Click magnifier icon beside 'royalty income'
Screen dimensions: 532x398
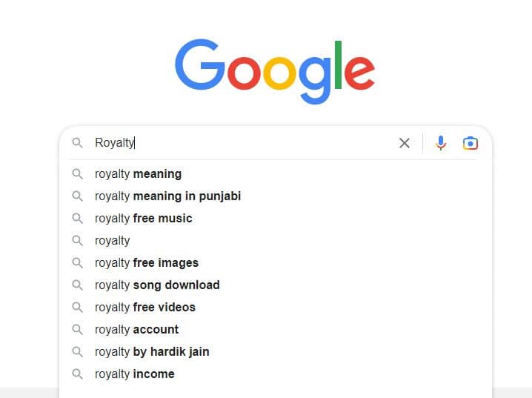pyautogui.click(x=77, y=374)
